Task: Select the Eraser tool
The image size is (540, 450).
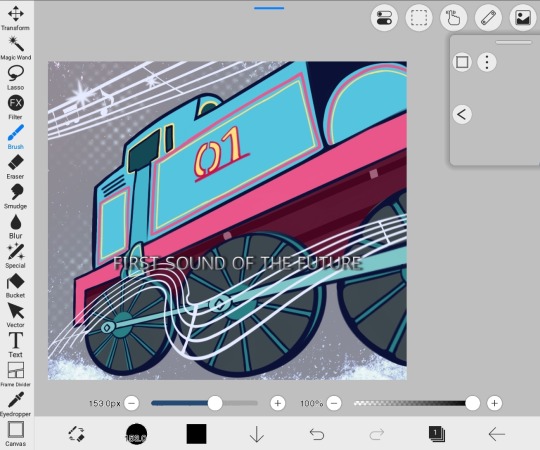Action: pos(15,167)
